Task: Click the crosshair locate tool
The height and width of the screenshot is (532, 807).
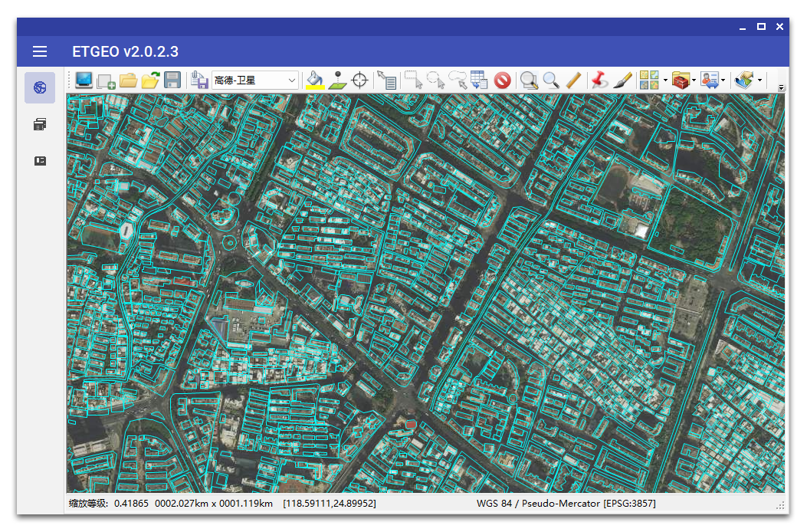Action: pyautogui.click(x=359, y=80)
